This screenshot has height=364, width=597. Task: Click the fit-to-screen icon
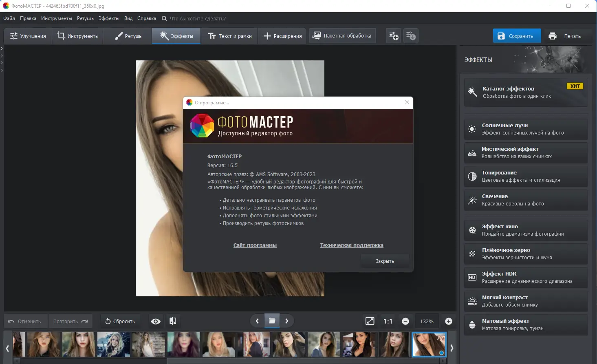click(370, 321)
